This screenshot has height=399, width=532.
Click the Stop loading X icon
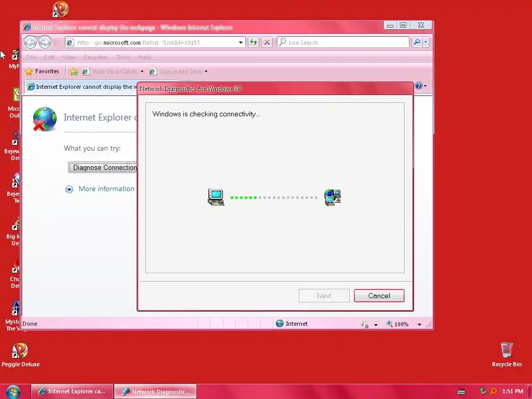coord(267,43)
